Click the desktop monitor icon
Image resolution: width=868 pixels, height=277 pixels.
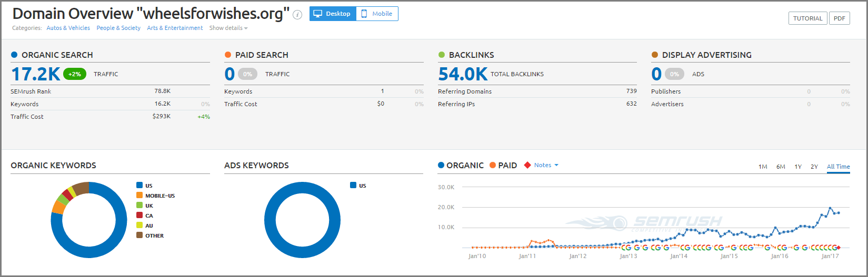click(x=317, y=14)
